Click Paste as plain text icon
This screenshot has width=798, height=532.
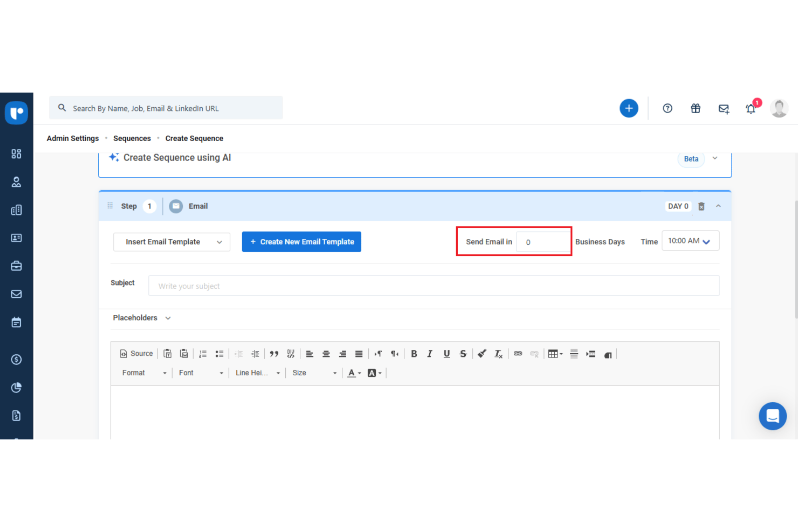click(x=168, y=354)
